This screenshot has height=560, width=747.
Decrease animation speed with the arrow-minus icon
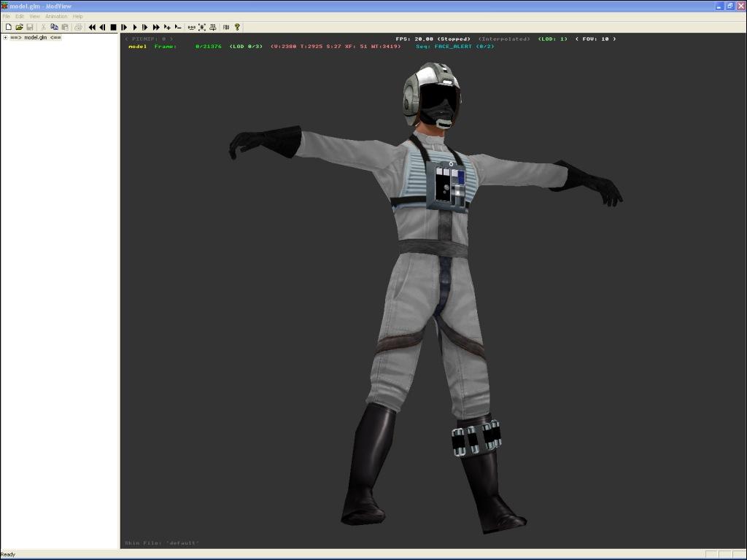tap(178, 27)
